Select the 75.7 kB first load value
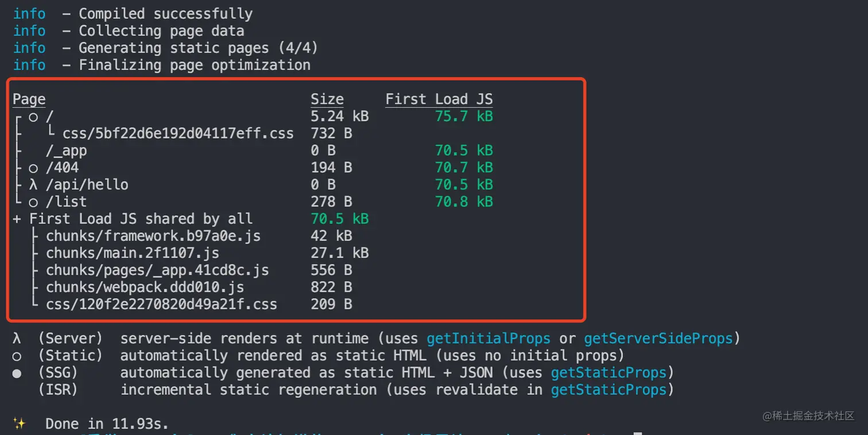This screenshot has height=435, width=868. (464, 117)
